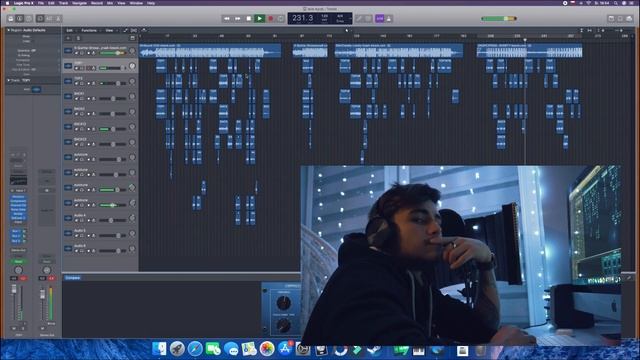
Task: Open Quick Help from the control bar
Action: click(x=29, y=19)
